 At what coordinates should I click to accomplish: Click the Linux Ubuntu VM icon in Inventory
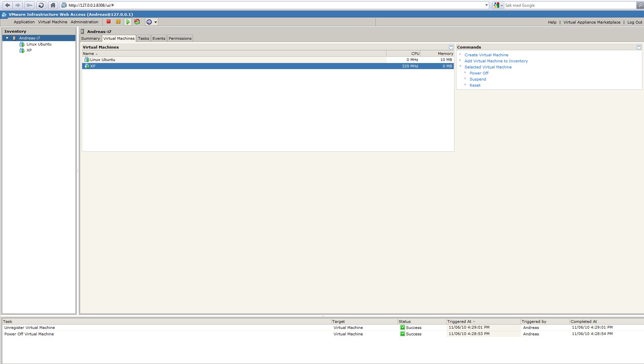tap(22, 44)
